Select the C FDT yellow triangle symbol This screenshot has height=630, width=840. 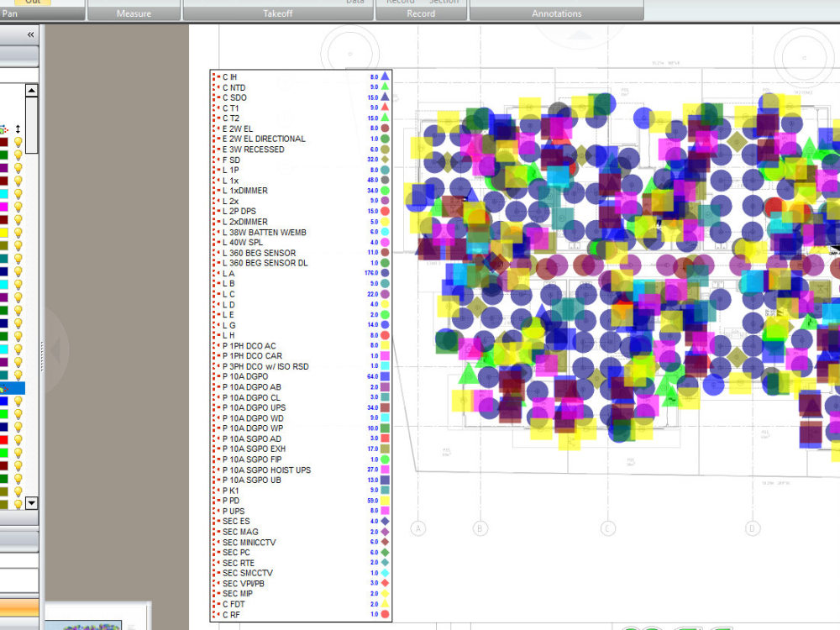(x=385, y=604)
